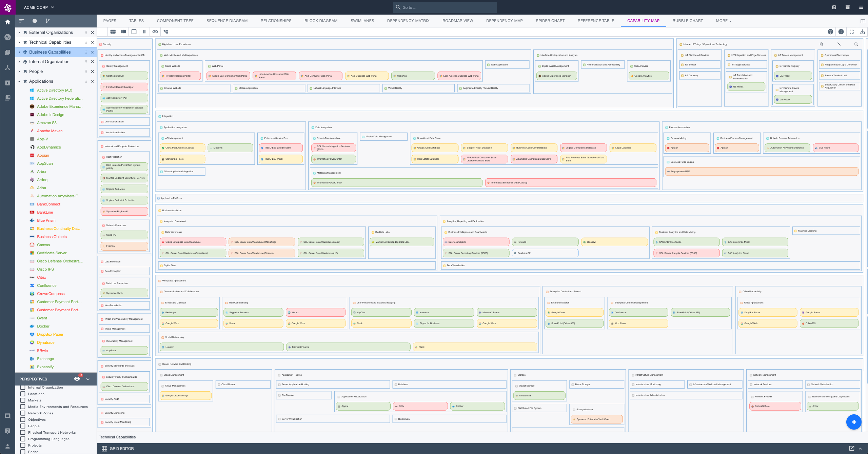Click the branch icon above the model tree
The height and width of the screenshot is (454, 868).
tap(47, 21)
